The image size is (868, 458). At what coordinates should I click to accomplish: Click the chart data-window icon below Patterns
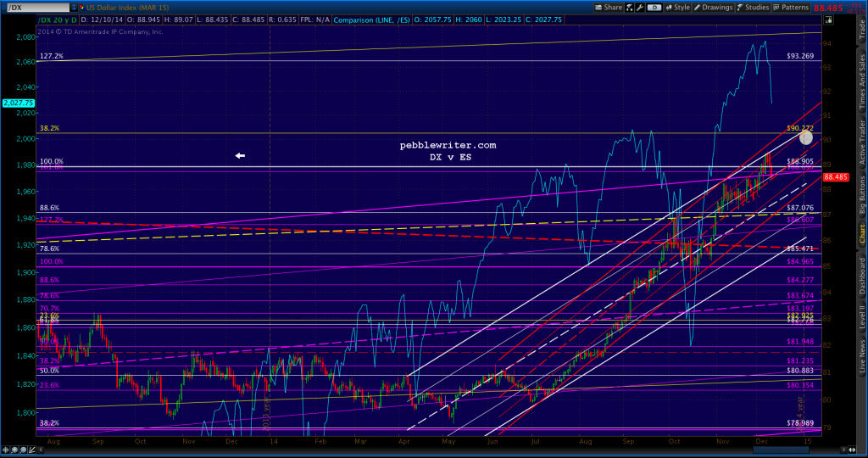(x=828, y=20)
